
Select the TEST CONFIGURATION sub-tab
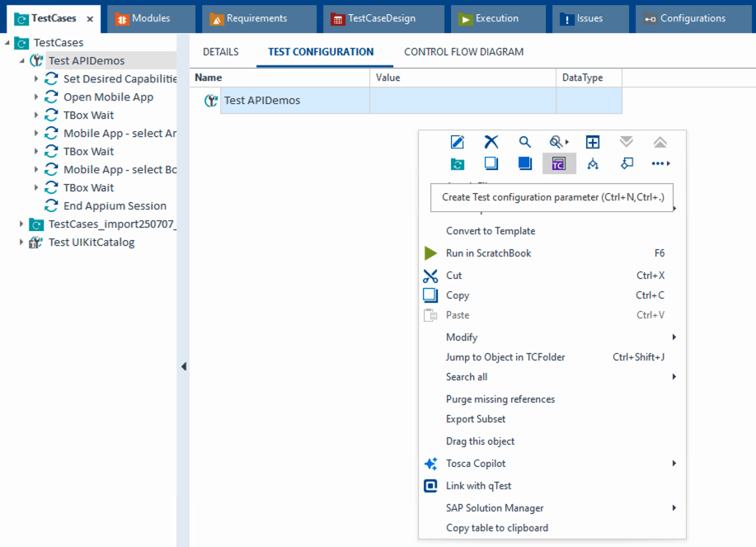(321, 52)
